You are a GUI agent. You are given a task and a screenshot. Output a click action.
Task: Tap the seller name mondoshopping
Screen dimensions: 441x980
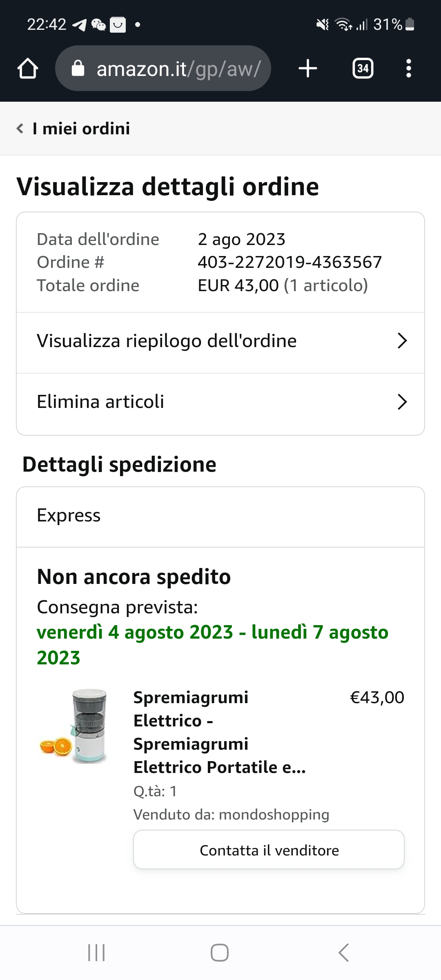coord(274,815)
